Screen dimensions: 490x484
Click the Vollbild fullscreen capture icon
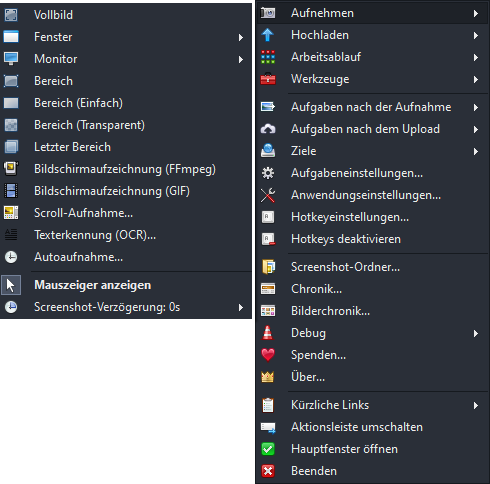pos(11,15)
